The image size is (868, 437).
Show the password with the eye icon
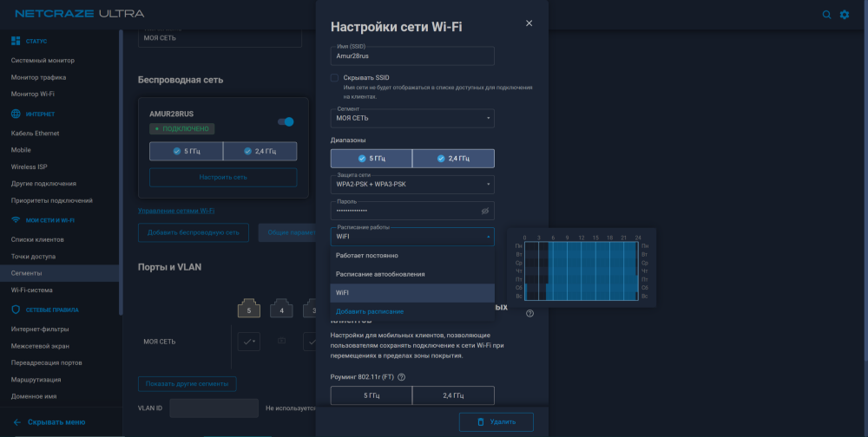coord(485,211)
